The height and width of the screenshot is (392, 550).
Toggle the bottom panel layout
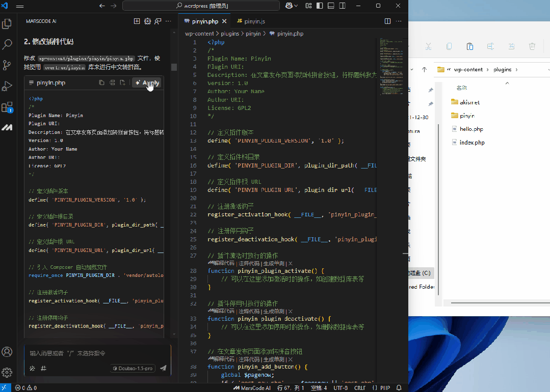point(331,6)
